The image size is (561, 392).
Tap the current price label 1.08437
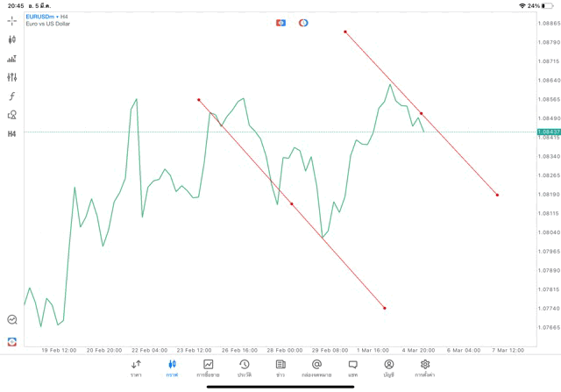point(549,132)
